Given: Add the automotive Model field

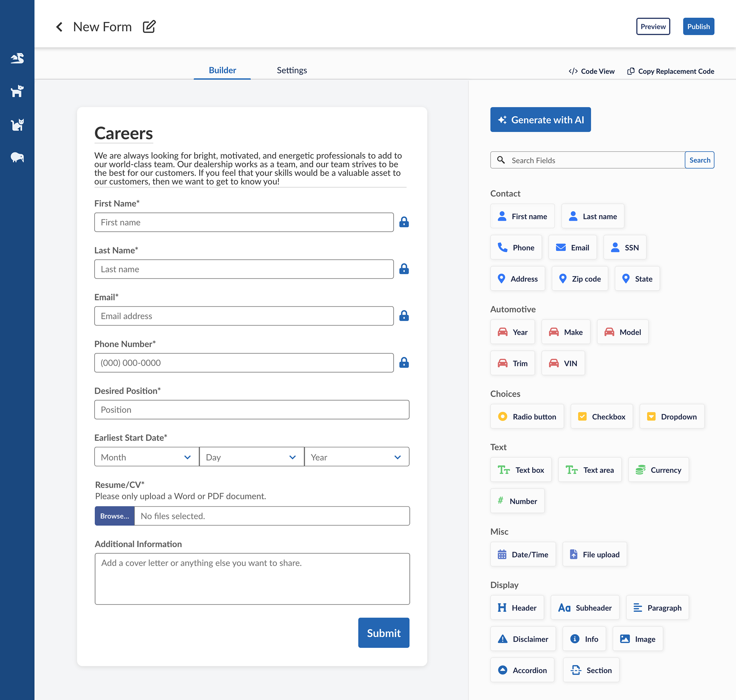Looking at the screenshot, I should 623,332.
